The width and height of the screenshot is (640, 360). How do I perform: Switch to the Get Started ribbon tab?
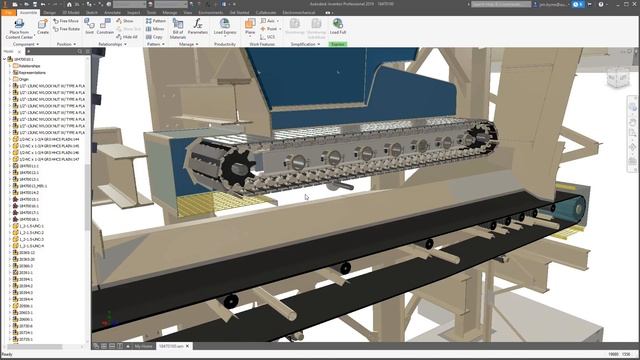pos(240,13)
